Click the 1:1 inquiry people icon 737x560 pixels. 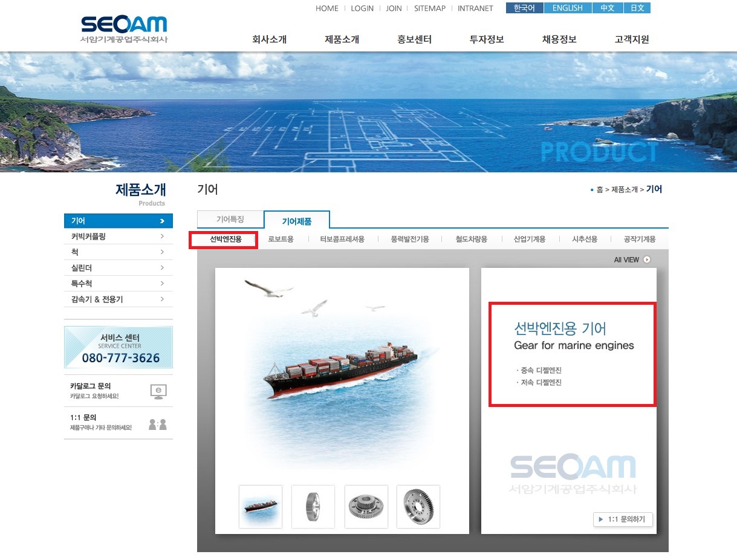coord(158,424)
